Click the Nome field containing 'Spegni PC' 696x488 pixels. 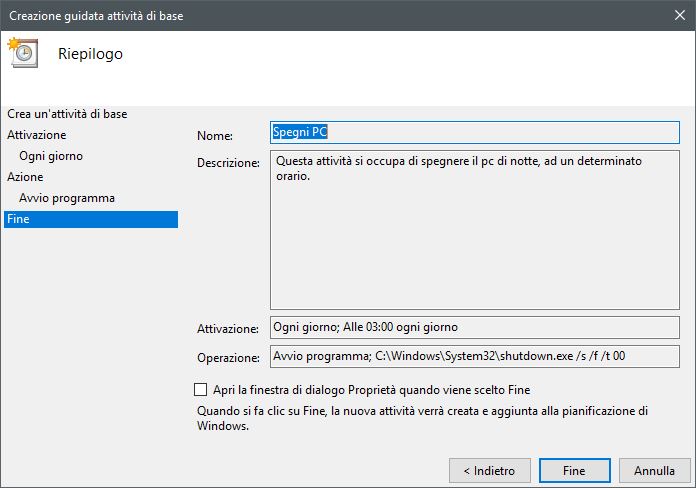[475, 132]
